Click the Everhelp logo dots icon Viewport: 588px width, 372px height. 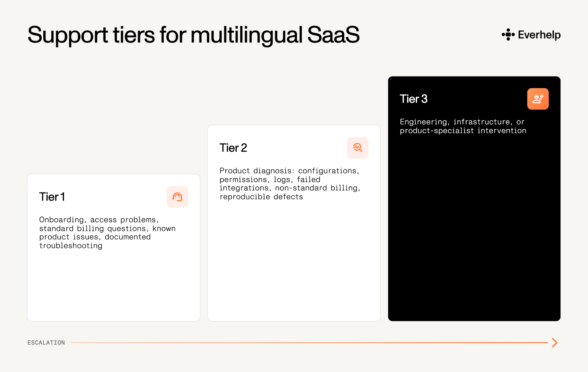pyautogui.click(x=508, y=34)
